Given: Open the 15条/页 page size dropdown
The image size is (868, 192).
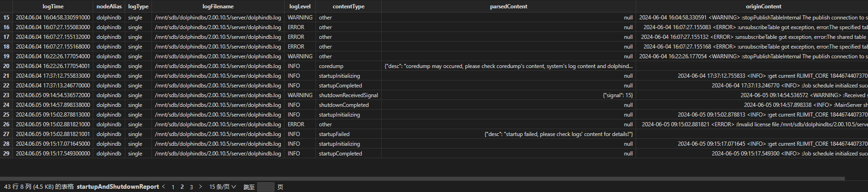Looking at the screenshot, I should (x=222, y=187).
